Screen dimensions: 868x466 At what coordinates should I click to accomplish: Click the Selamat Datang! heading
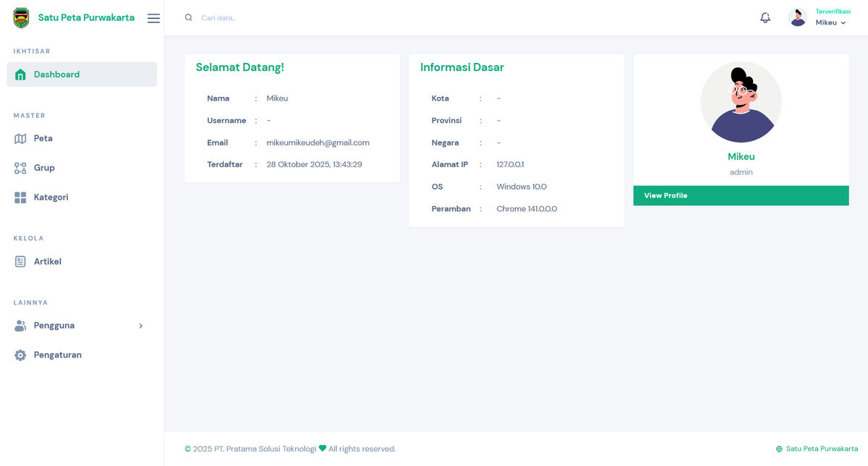click(x=240, y=67)
